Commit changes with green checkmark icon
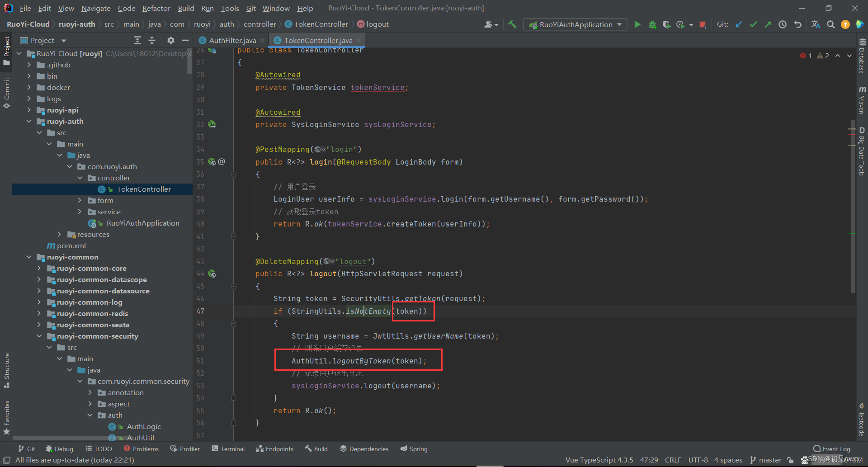Image resolution: width=868 pixels, height=467 pixels. click(x=753, y=24)
